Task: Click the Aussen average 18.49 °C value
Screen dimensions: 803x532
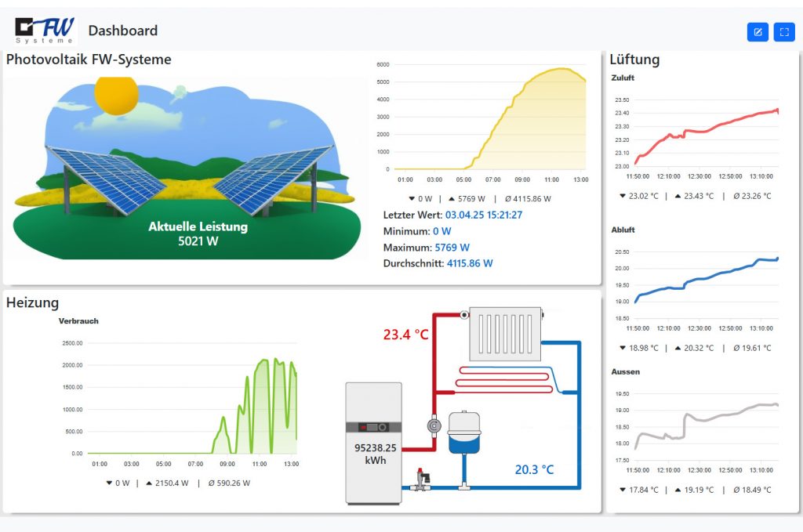Action: [x=752, y=490]
